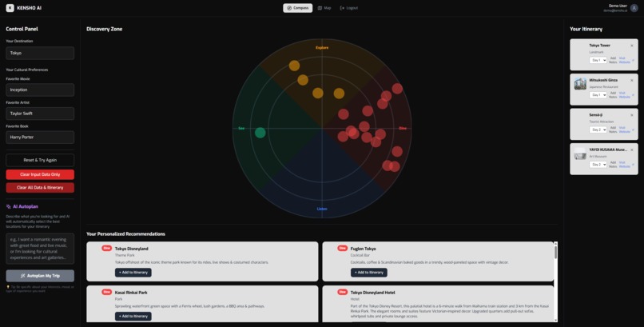This screenshot has width=644, height=327.
Task: Open the day dropdown for Sensō-ji
Action: (598, 130)
